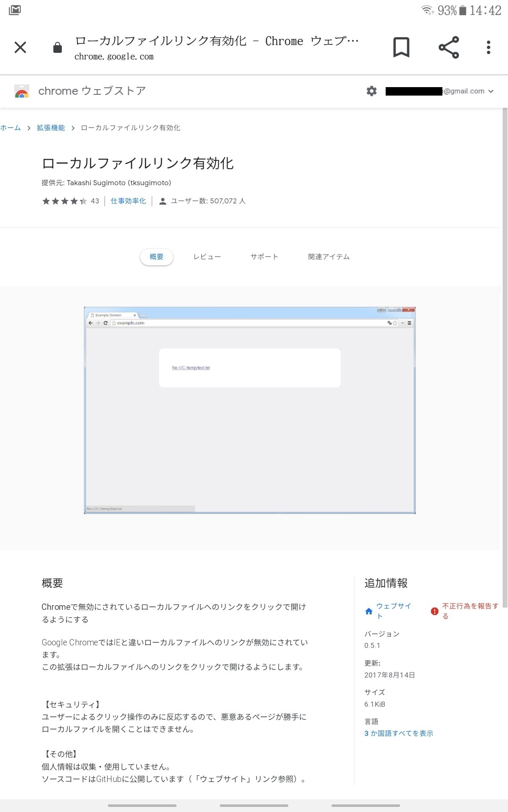Click 不正行為を報告する link
This screenshot has width=508, height=812.
[x=470, y=611]
